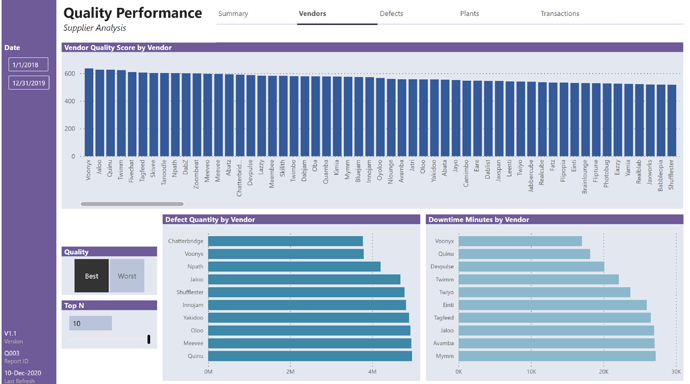This screenshot has height=384, width=690.
Task: Toggle the Worst quality option
Action: point(127,276)
